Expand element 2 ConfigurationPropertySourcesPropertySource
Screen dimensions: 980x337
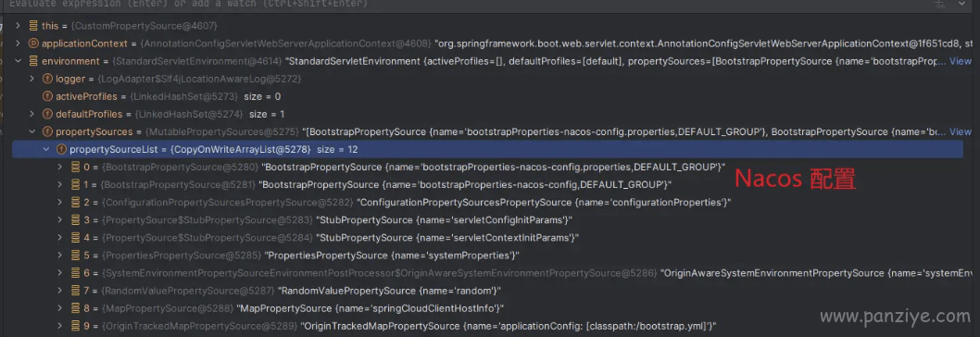pyautogui.click(x=60, y=203)
